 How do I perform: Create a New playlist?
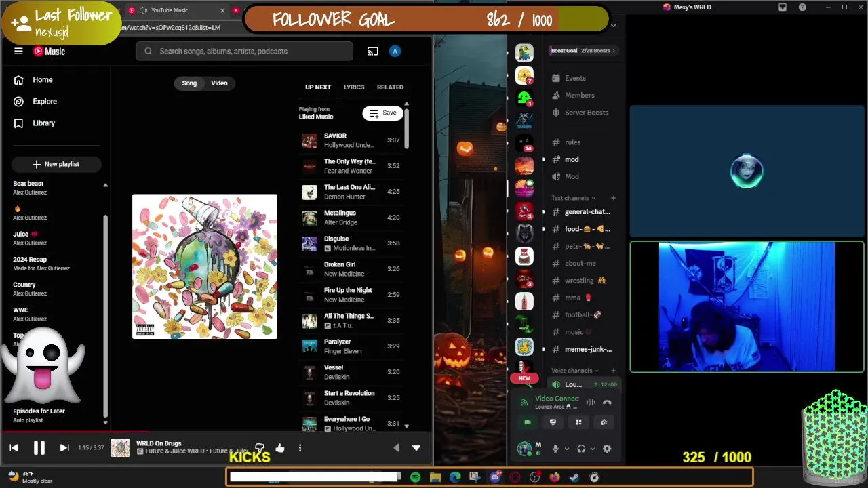click(56, 164)
